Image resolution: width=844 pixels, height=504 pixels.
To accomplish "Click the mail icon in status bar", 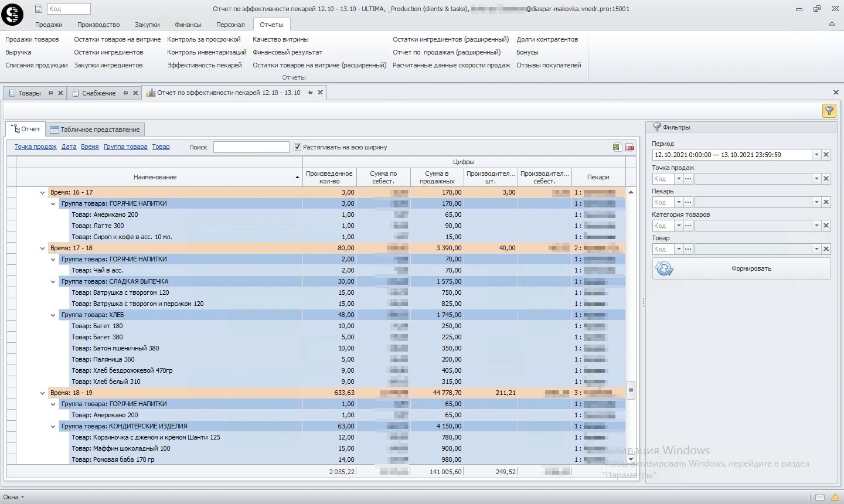I will (820, 498).
